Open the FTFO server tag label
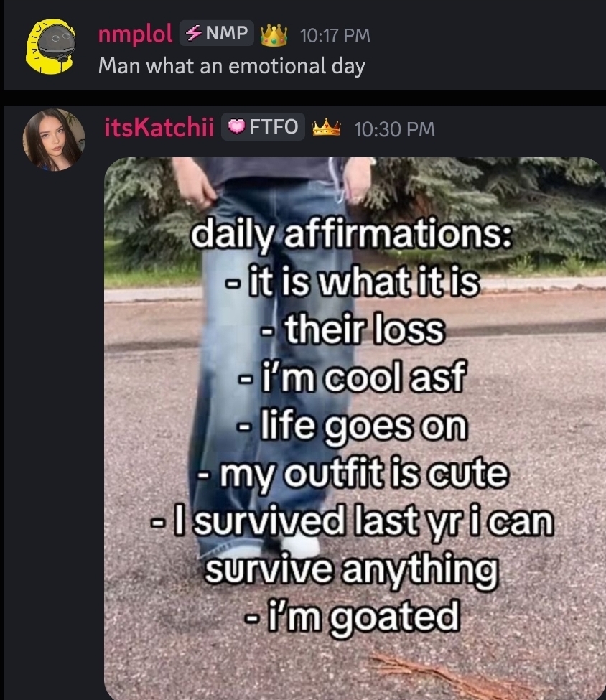606x700 pixels. click(x=263, y=127)
